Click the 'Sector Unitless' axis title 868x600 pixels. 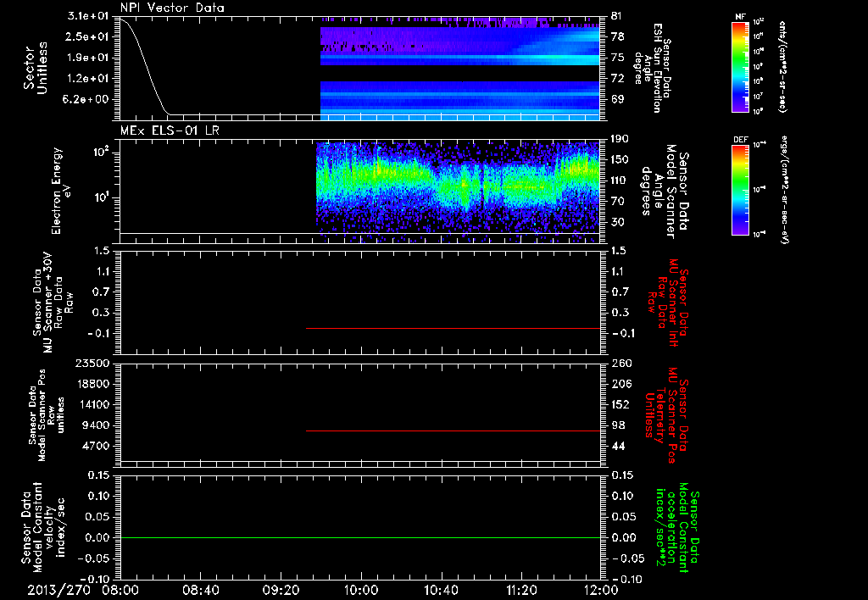click(x=36, y=68)
